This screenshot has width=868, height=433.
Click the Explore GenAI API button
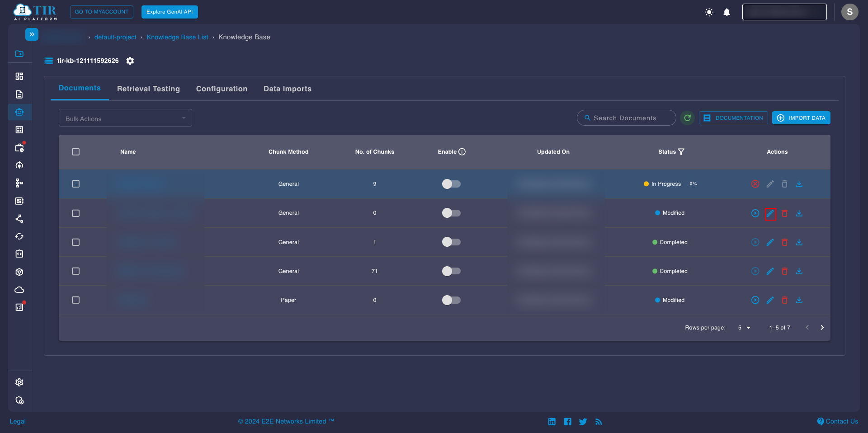point(170,12)
